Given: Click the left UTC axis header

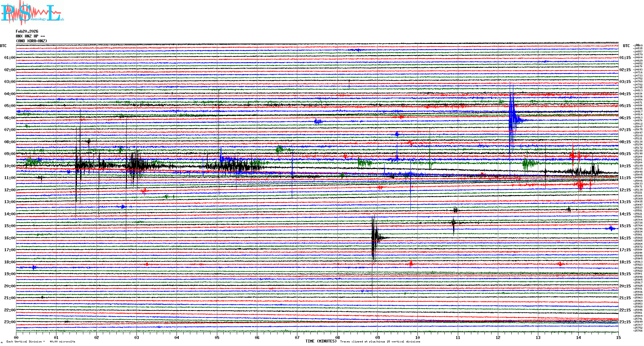Looking at the screenshot, I should click(x=3, y=46).
